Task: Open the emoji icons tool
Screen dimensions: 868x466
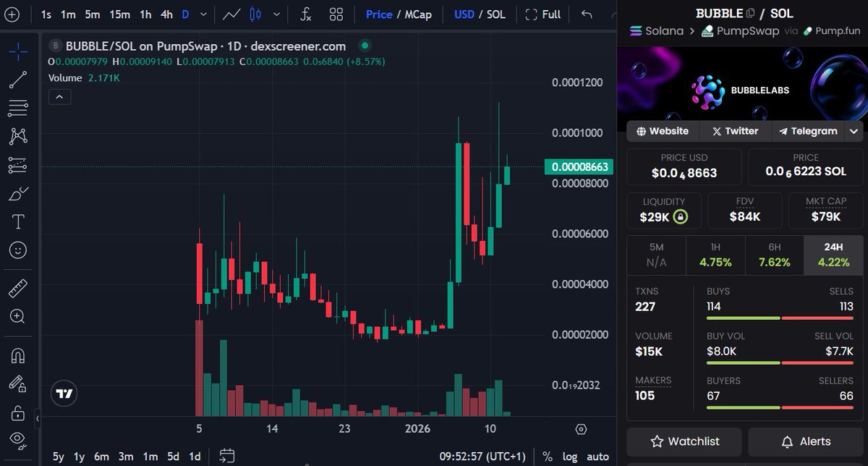Action: (x=18, y=250)
